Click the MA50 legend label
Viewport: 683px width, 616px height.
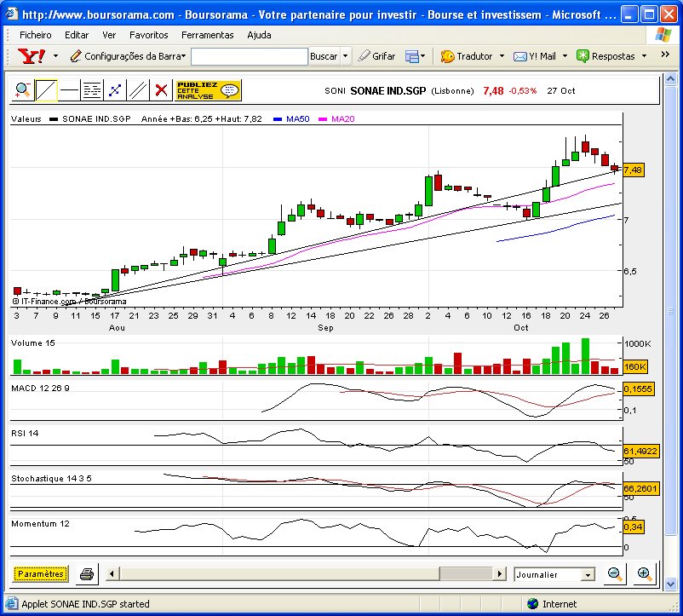click(297, 119)
